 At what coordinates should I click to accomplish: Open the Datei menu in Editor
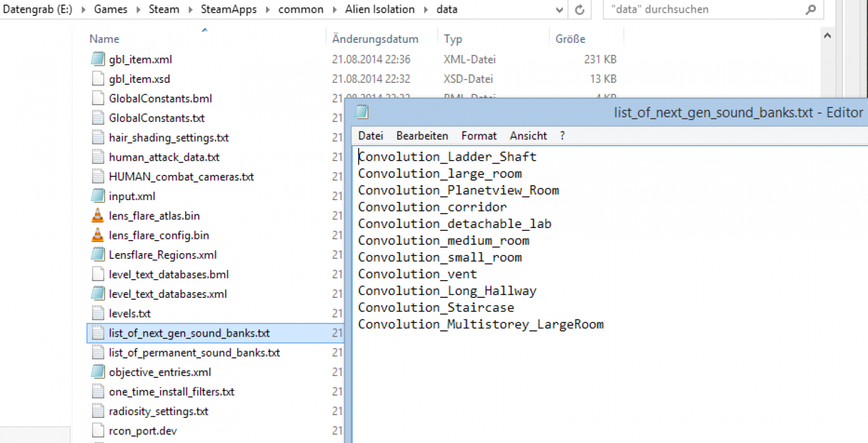click(370, 136)
